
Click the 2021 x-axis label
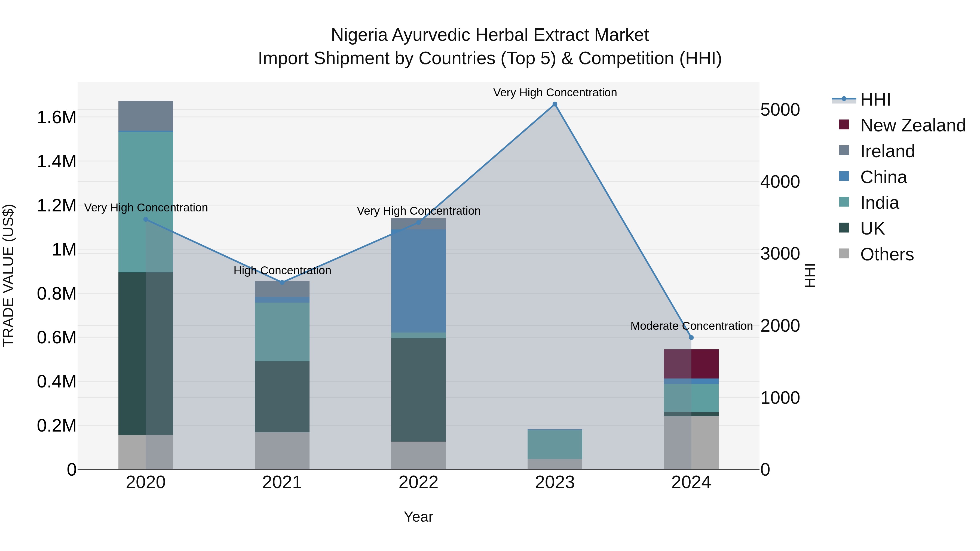point(282,482)
